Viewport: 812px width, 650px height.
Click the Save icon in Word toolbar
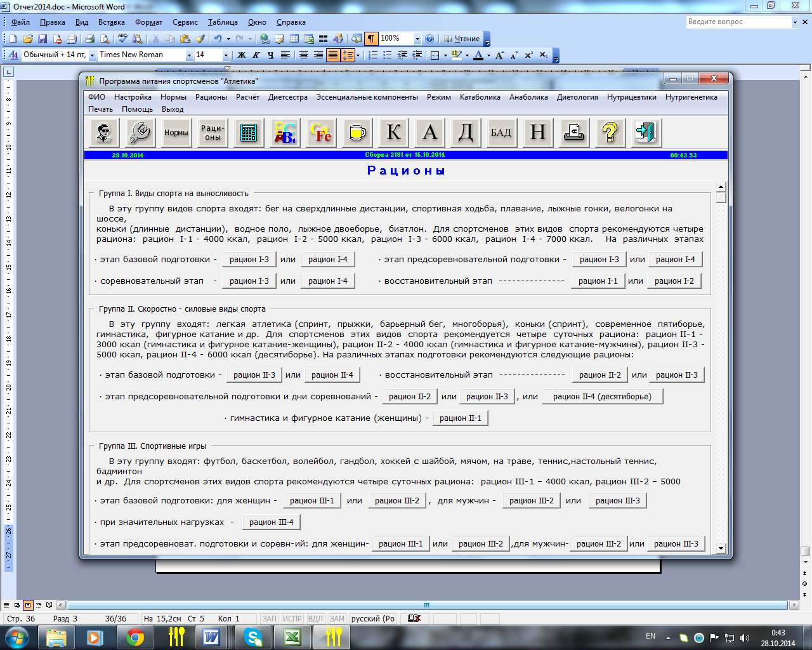click(x=43, y=39)
